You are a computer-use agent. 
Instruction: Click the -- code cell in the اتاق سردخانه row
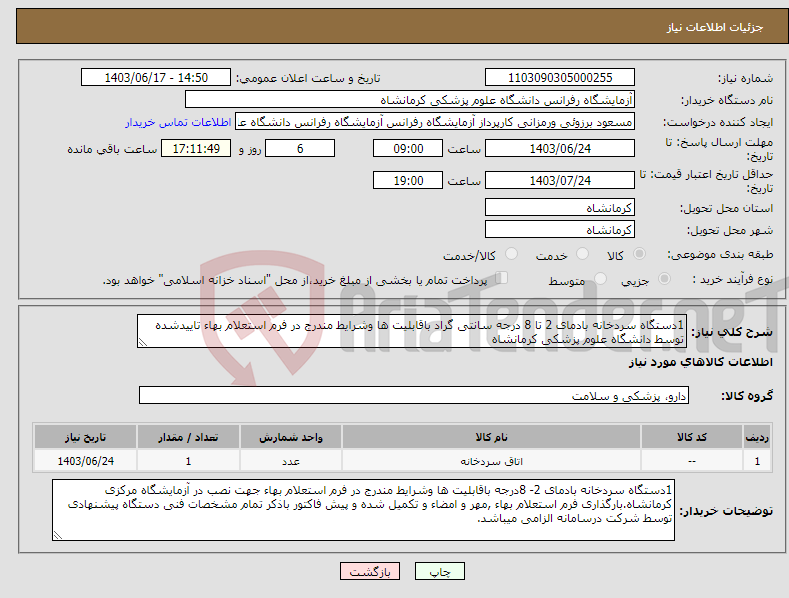click(691, 461)
